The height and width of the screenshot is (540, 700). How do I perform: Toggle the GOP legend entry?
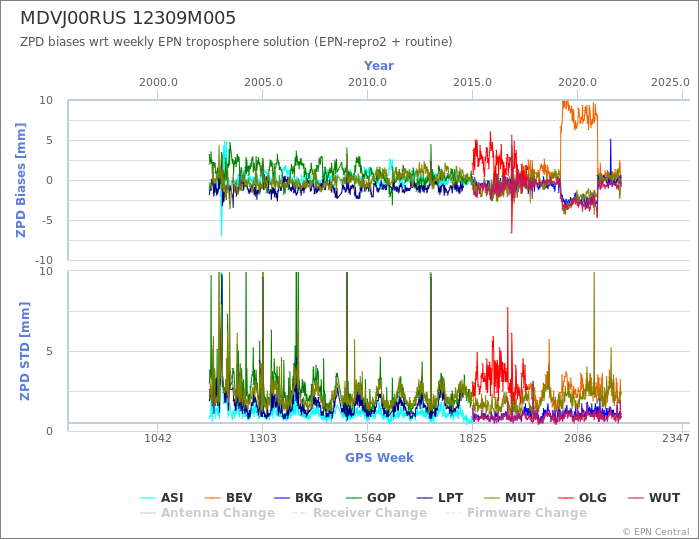click(371, 498)
